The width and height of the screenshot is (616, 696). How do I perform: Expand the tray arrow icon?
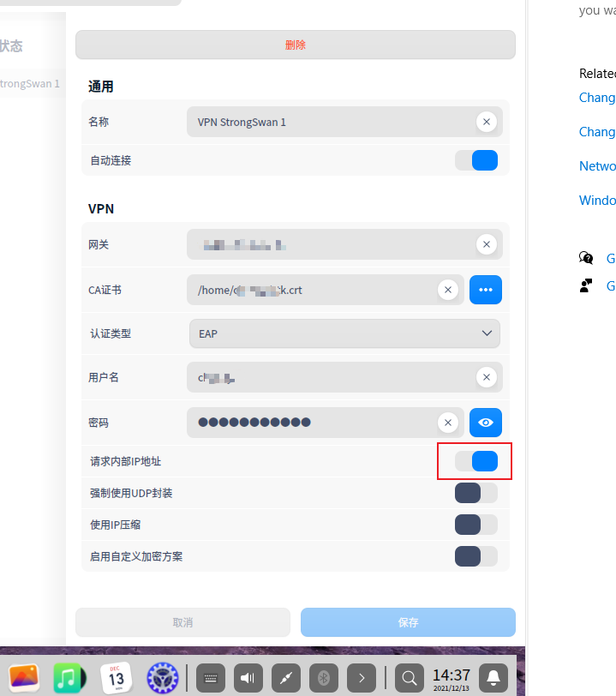[362, 678]
